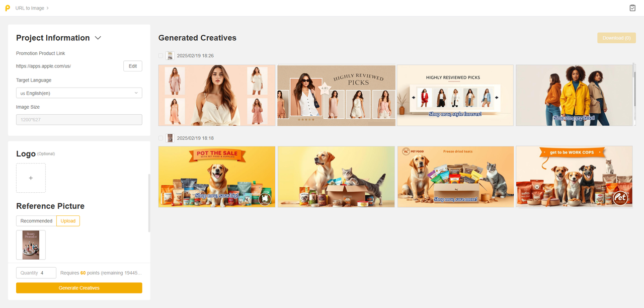Open the URL to Image breadcrumb
This screenshot has height=308, width=644.
point(30,8)
